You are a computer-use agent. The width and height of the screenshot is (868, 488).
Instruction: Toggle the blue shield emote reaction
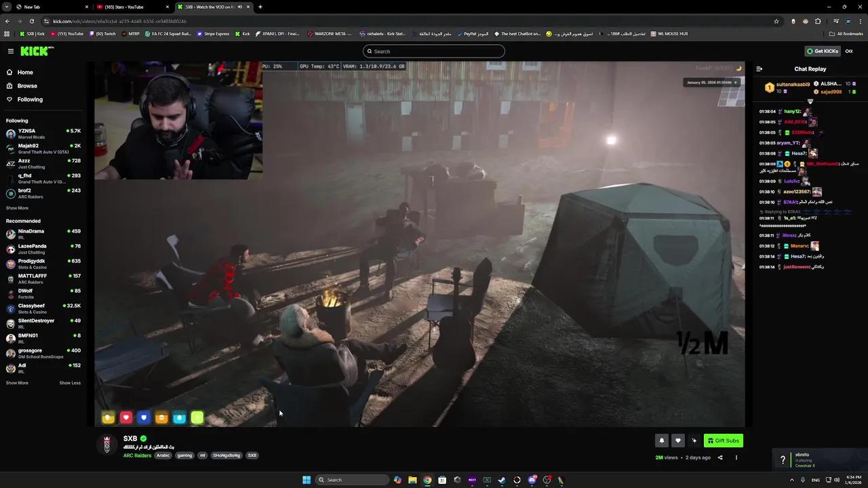pos(143,418)
